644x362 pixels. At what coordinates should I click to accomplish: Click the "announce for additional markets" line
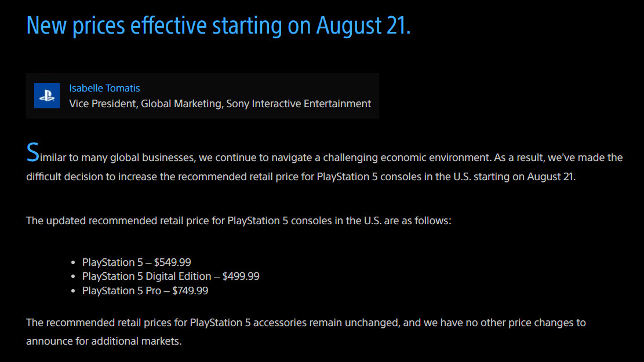[x=104, y=341]
